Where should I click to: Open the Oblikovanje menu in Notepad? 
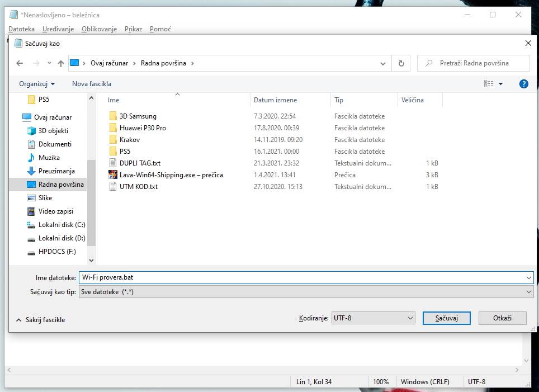pos(99,29)
